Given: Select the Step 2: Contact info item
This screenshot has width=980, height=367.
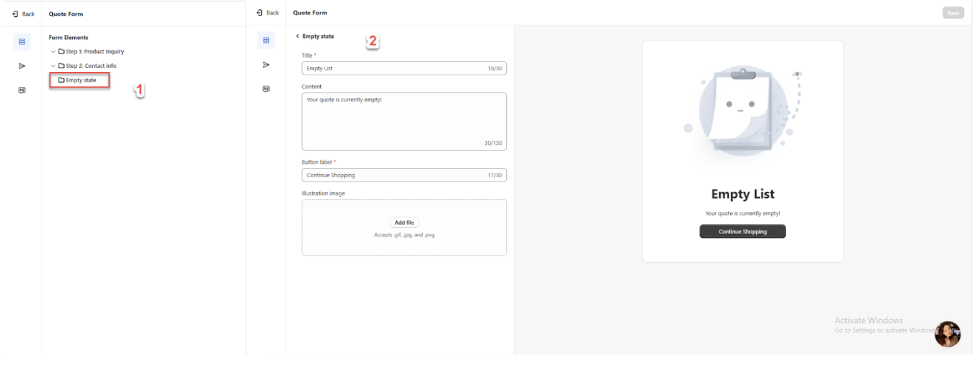Looking at the screenshot, I should click(x=91, y=66).
